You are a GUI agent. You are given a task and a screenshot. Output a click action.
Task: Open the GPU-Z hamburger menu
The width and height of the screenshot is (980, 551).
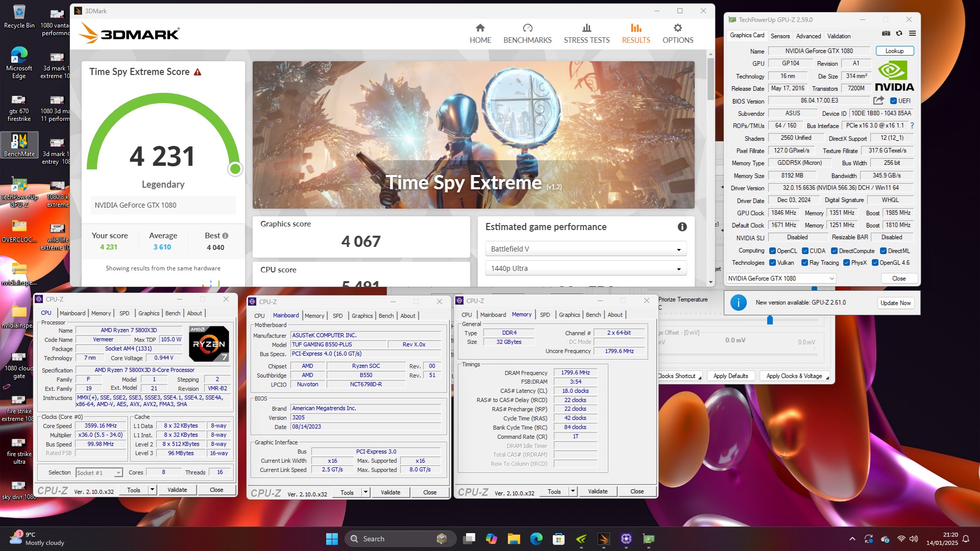tap(912, 33)
